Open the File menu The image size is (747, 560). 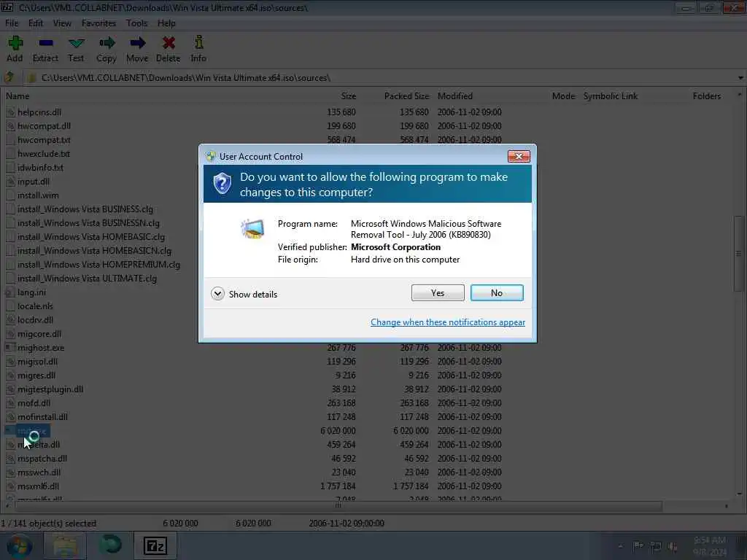coord(12,23)
